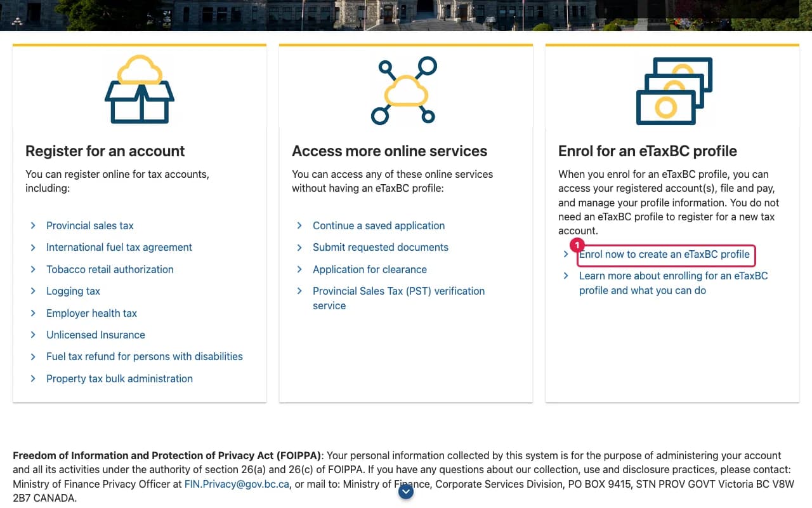Click the Enrol for an eTaxBC profile heading
Screen dimensions: 812x508
(648, 151)
